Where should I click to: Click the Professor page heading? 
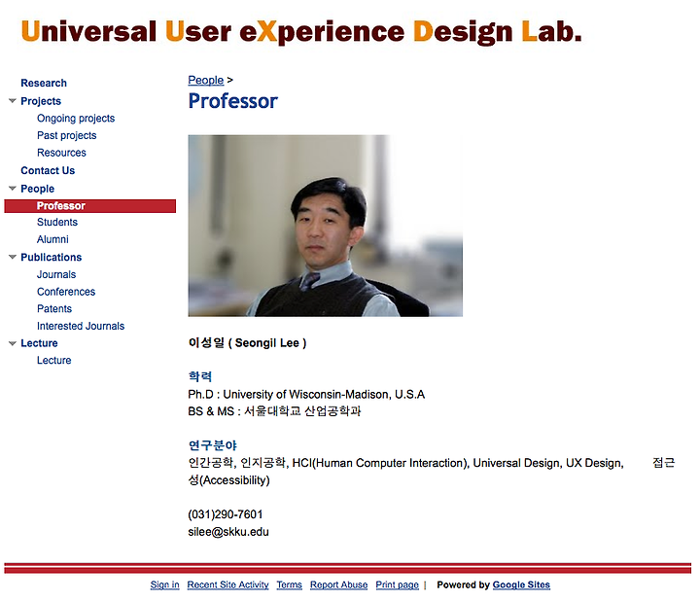pyautogui.click(x=233, y=101)
